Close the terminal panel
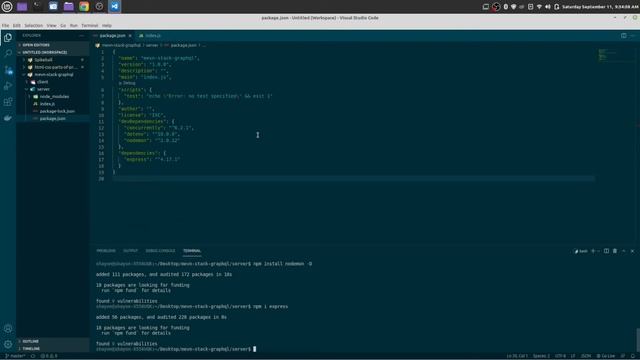 632,251
